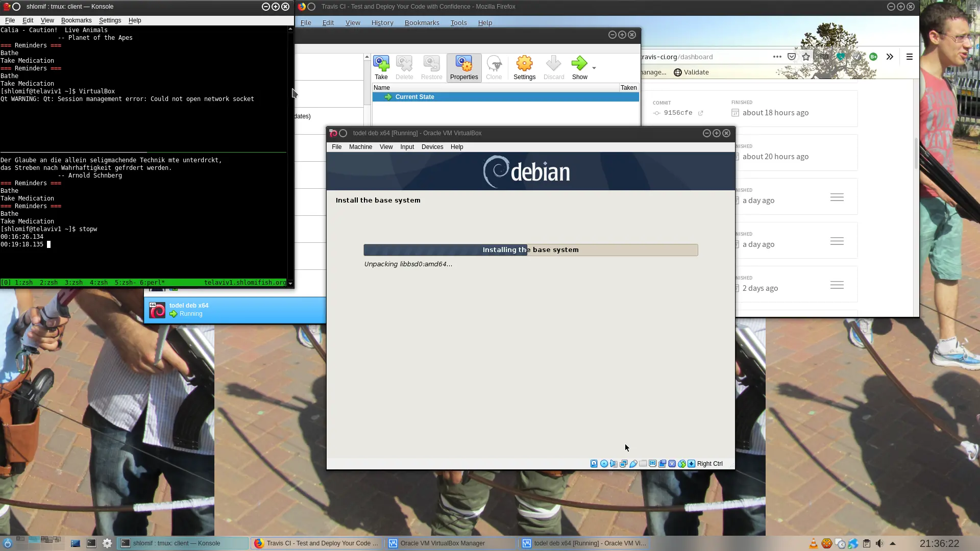Open the Help menu in VM window
The width and height of the screenshot is (980, 551).
click(457, 147)
